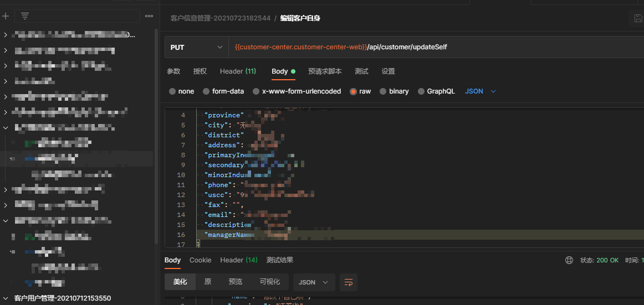Image resolution: width=644 pixels, height=305 pixels.
Task: Open the request Header (11) tab
Action: [238, 71]
